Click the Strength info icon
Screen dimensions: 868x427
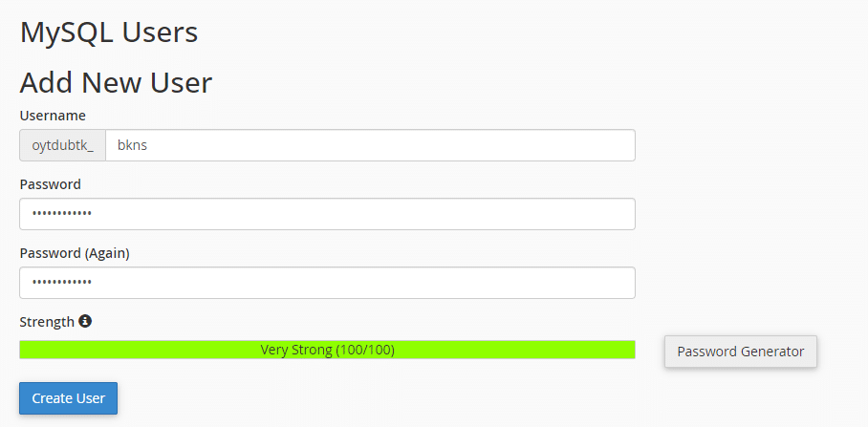(x=85, y=322)
